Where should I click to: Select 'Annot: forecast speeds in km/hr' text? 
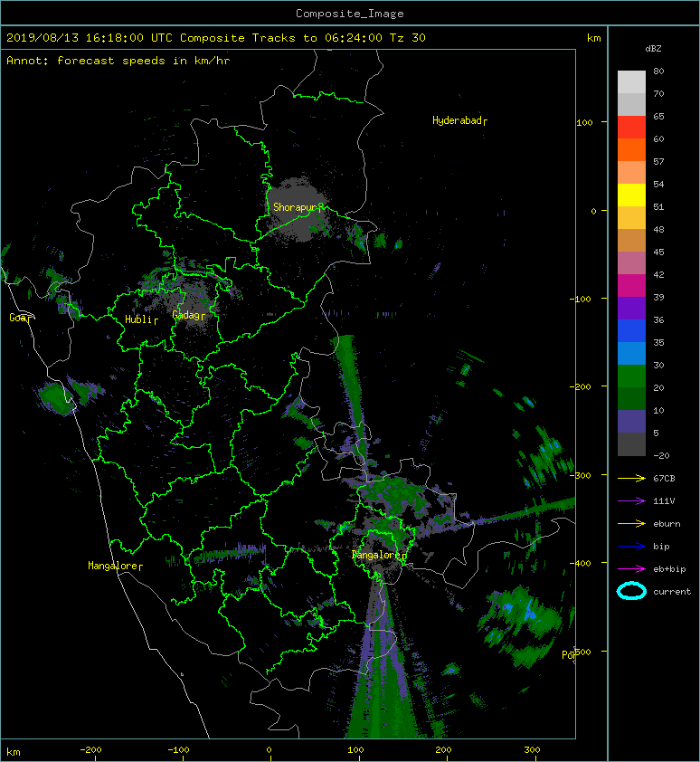point(118,61)
